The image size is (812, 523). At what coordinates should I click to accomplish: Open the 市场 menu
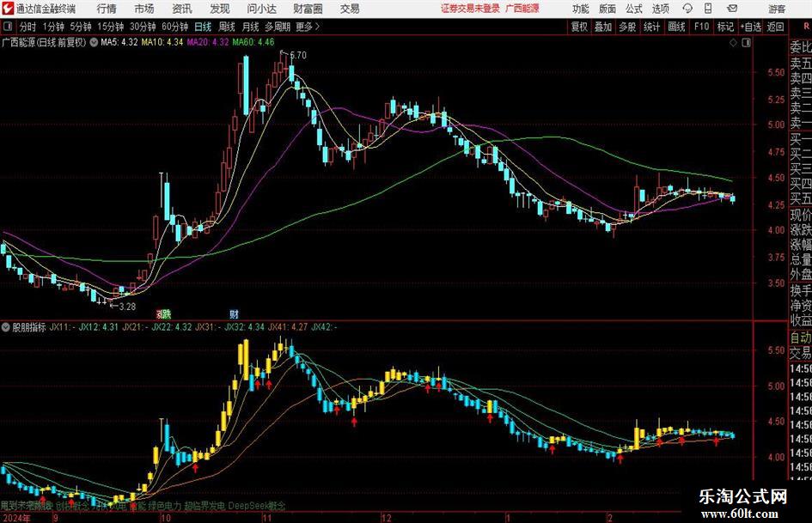click(144, 9)
